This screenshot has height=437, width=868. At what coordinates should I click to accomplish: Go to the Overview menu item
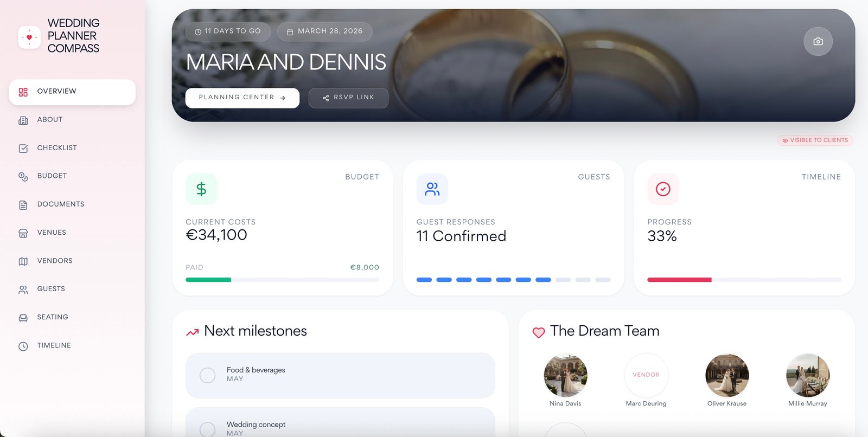[x=72, y=92]
